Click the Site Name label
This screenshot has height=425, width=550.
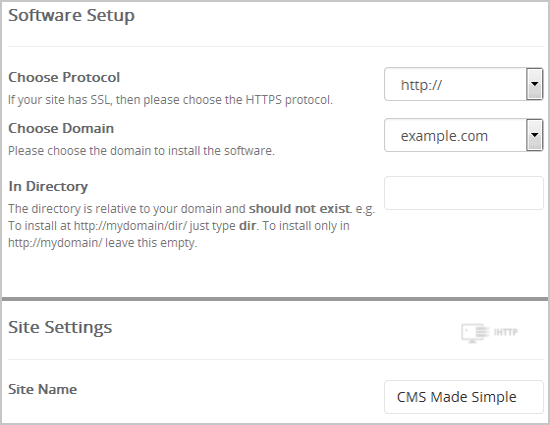(42, 389)
